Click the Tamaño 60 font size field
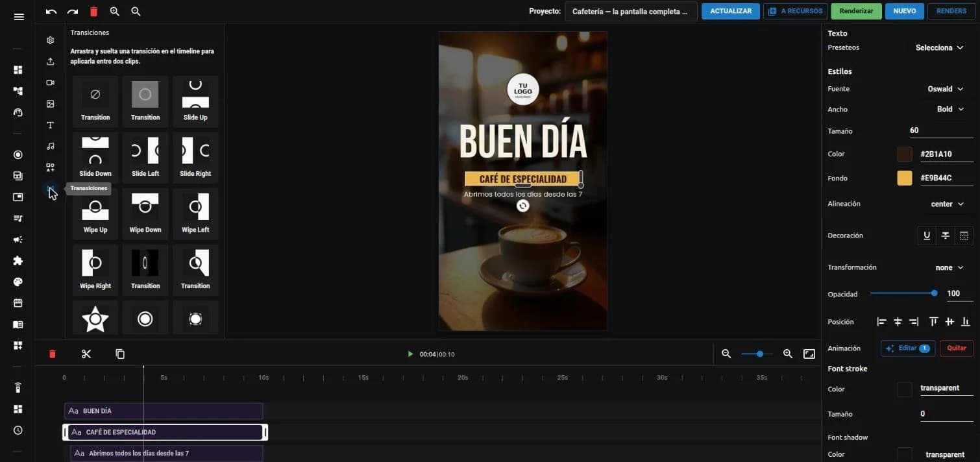The image size is (980, 462). pyautogui.click(x=941, y=130)
